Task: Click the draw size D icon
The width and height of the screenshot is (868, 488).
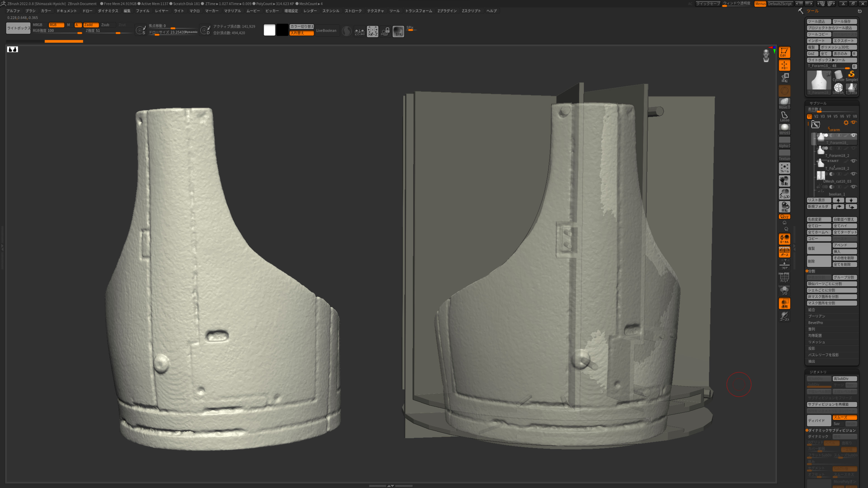Action: 205,30
